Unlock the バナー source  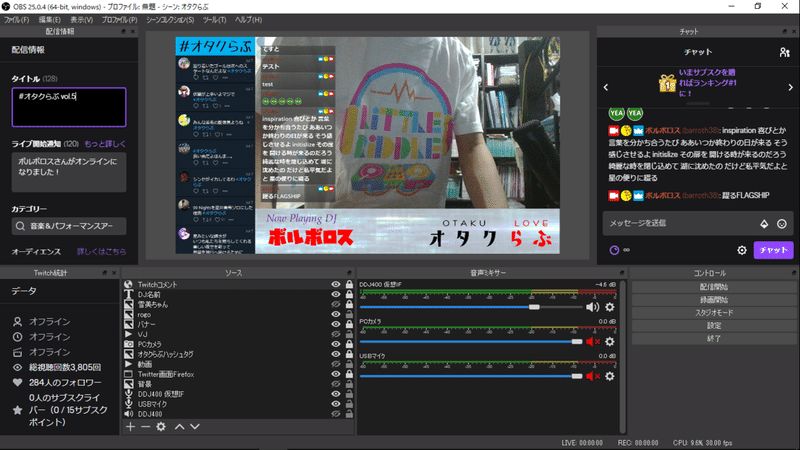point(349,324)
